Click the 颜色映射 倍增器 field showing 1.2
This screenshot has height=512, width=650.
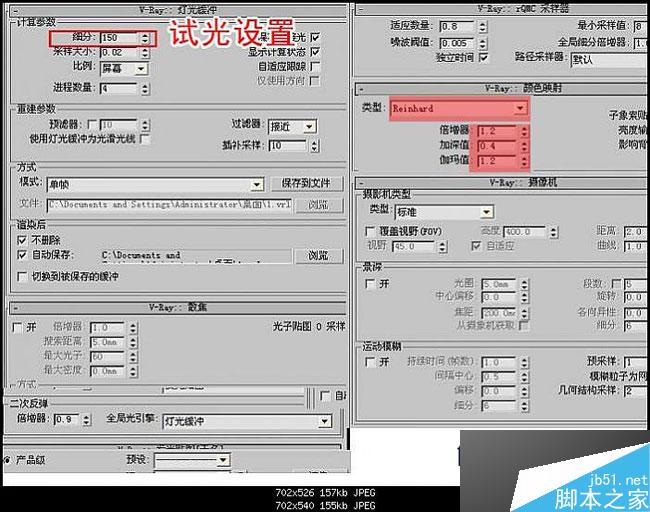(x=497, y=131)
